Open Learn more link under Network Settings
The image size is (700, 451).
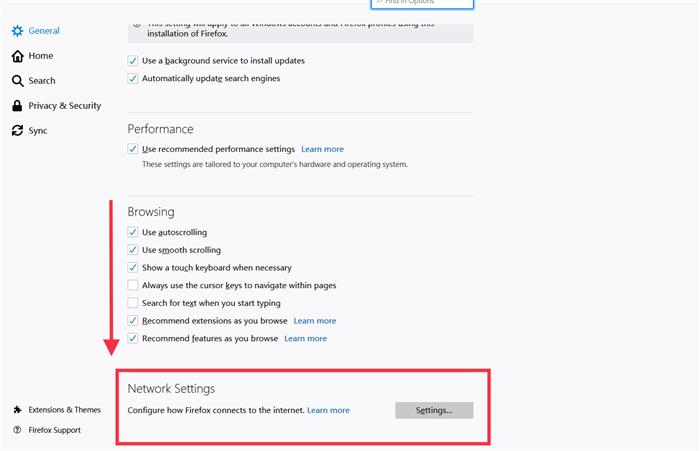328,410
